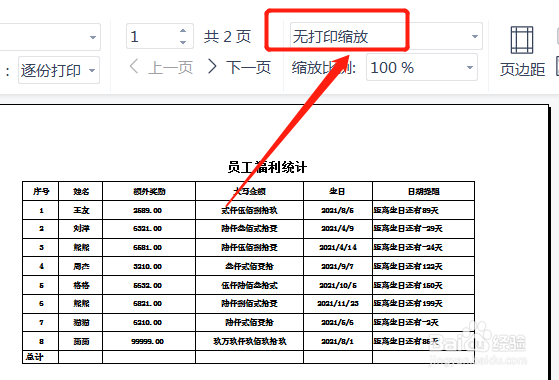
Task: Click the cell 距离生日还有122天
Action: (x=424, y=266)
